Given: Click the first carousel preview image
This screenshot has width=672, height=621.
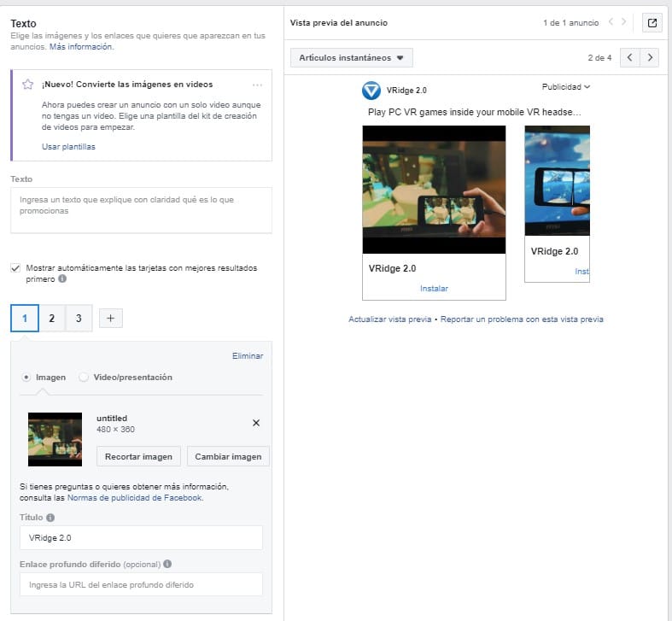Looking at the screenshot, I should tap(434, 190).
